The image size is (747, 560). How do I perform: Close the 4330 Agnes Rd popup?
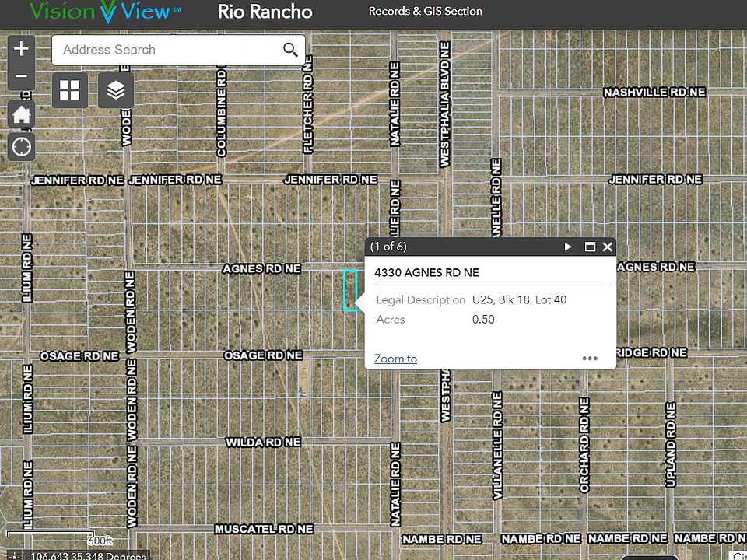point(608,247)
